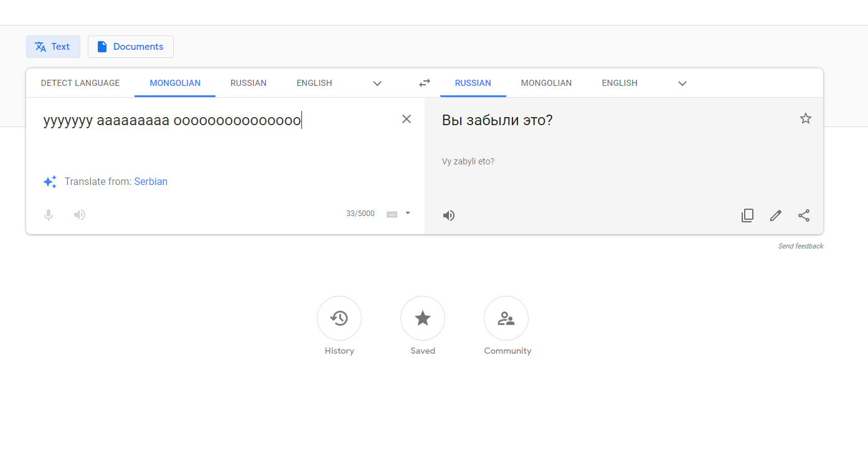The image size is (868, 454).
Task: Choose English as the target language
Action: point(620,83)
